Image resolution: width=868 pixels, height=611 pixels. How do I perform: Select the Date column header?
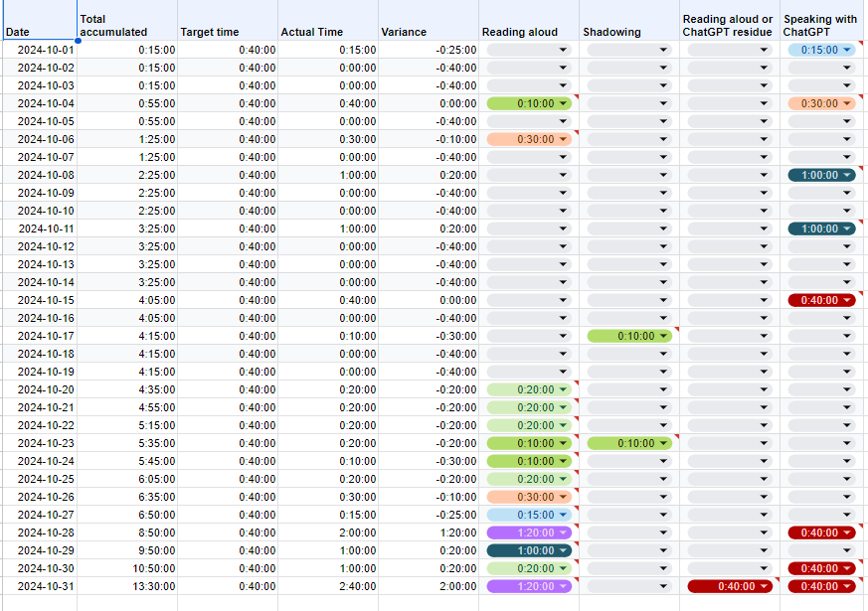39,21
